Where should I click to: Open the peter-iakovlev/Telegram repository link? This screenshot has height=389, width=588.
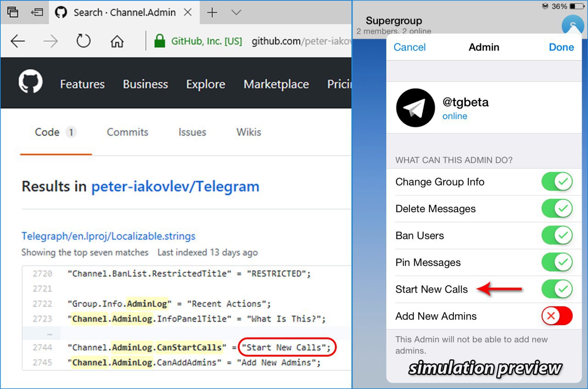tap(175, 186)
